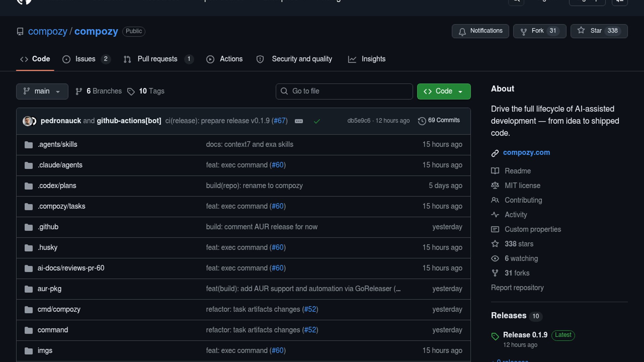Image resolution: width=644 pixels, height=362 pixels.
Task: Expand the green Code dropdown
Action: coord(443,91)
